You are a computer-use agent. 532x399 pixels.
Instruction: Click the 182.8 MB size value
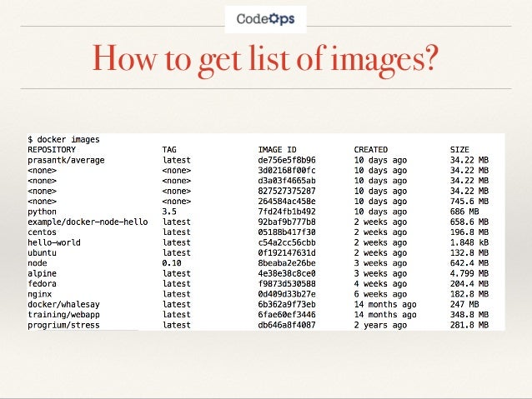[469, 294]
